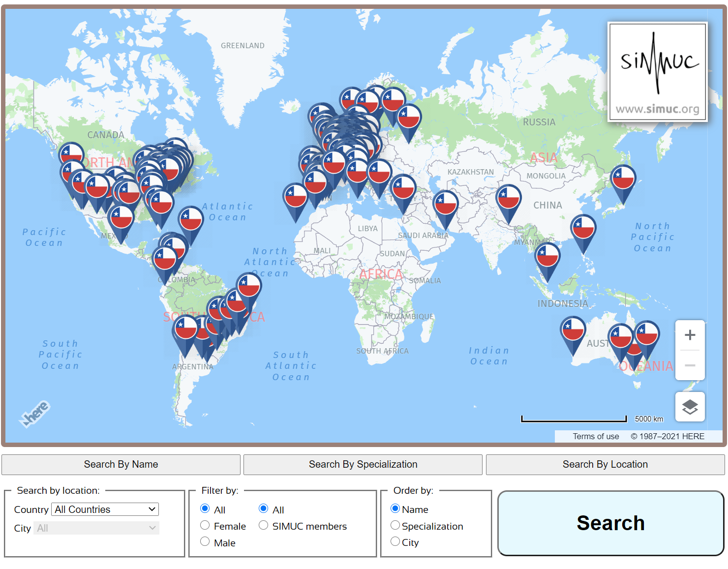Show only SIMUC members
This screenshot has width=728, height=569.
tap(264, 526)
